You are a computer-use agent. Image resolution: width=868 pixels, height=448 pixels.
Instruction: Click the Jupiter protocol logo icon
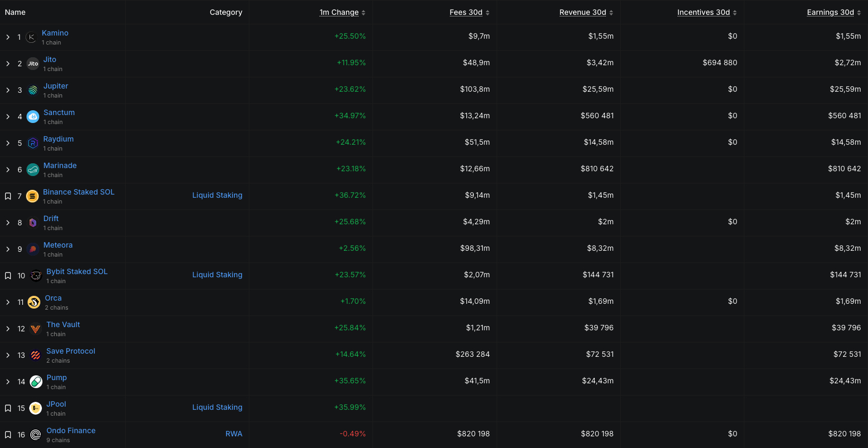tap(33, 90)
